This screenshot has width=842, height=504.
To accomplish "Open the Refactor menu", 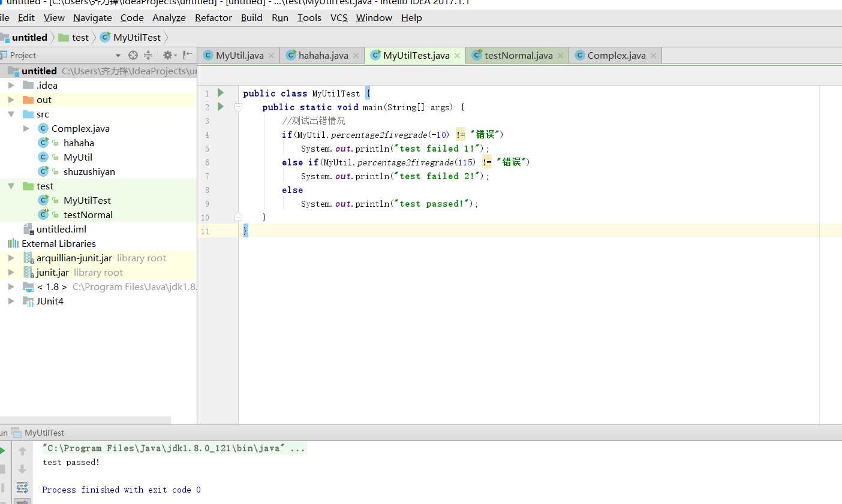I will coord(213,17).
